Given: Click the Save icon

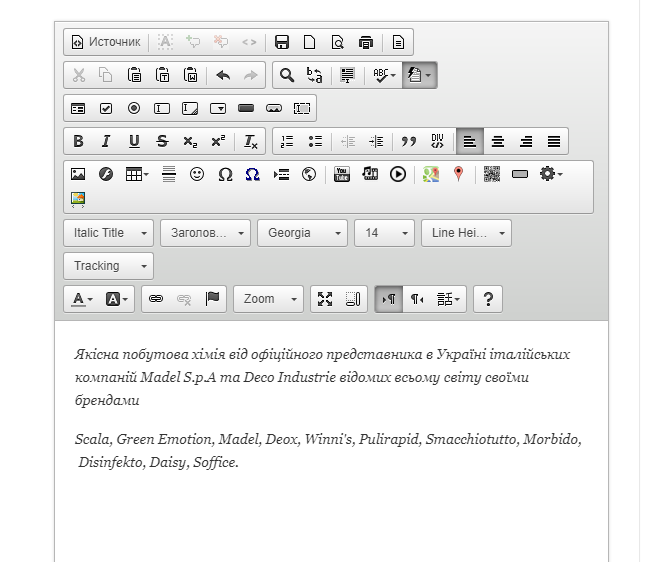Looking at the screenshot, I should pos(282,42).
